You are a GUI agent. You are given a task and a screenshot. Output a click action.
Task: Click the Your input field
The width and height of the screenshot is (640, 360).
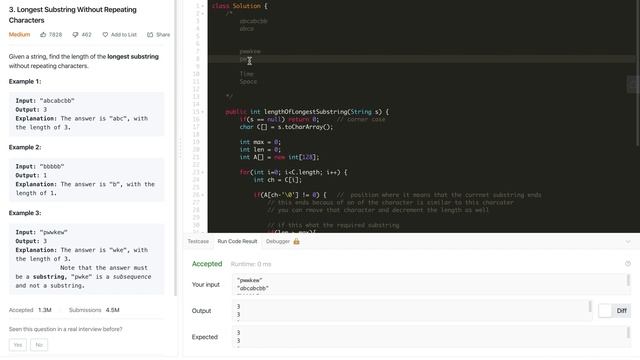(x=431, y=284)
